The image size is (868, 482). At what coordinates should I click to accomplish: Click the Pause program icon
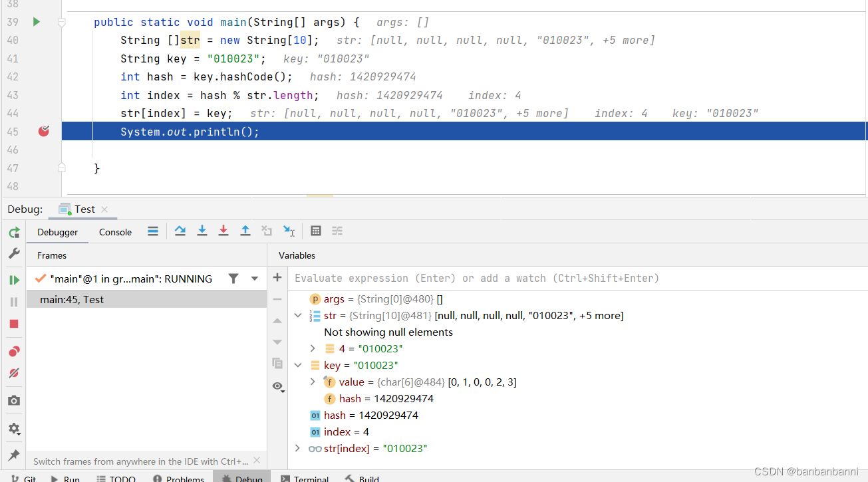pos(14,302)
